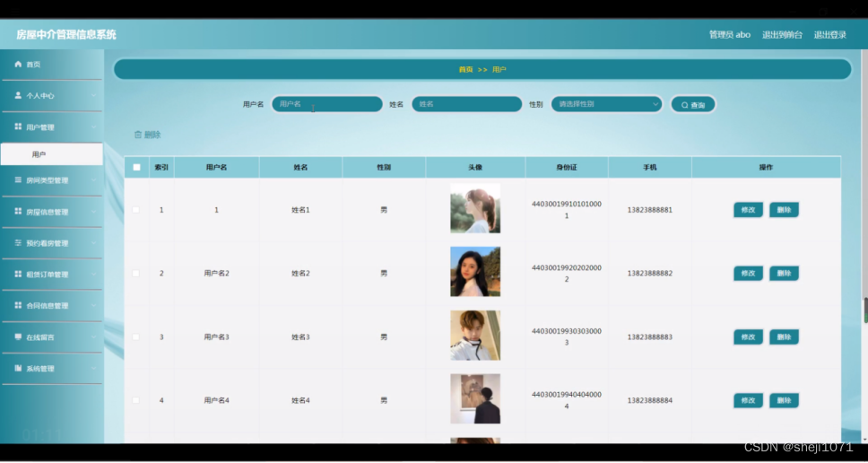Collapse the 用户管理 menu chevron

(x=93, y=127)
